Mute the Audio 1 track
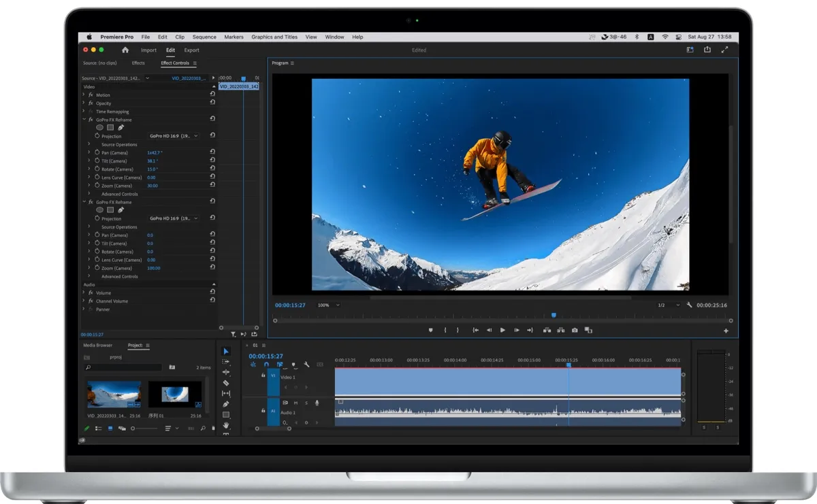This screenshot has width=817, height=504. [295, 403]
